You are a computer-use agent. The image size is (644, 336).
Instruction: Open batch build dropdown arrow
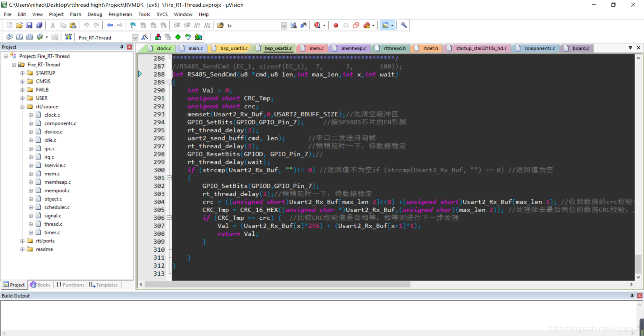[x=47, y=37]
